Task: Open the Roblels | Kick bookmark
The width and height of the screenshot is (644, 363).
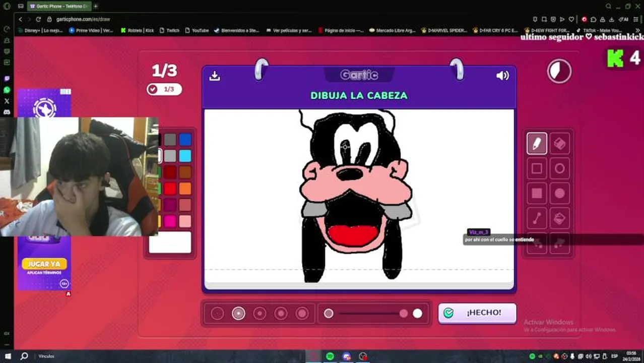Action: (x=138, y=30)
